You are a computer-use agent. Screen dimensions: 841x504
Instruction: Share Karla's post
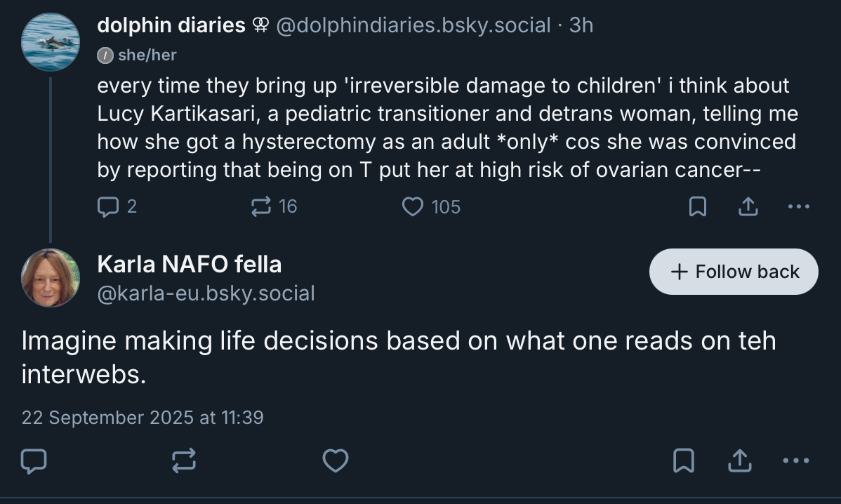(x=738, y=460)
